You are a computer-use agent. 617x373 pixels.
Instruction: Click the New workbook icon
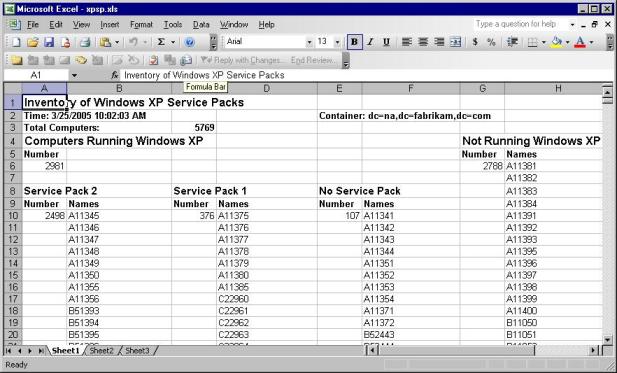(x=16, y=42)
